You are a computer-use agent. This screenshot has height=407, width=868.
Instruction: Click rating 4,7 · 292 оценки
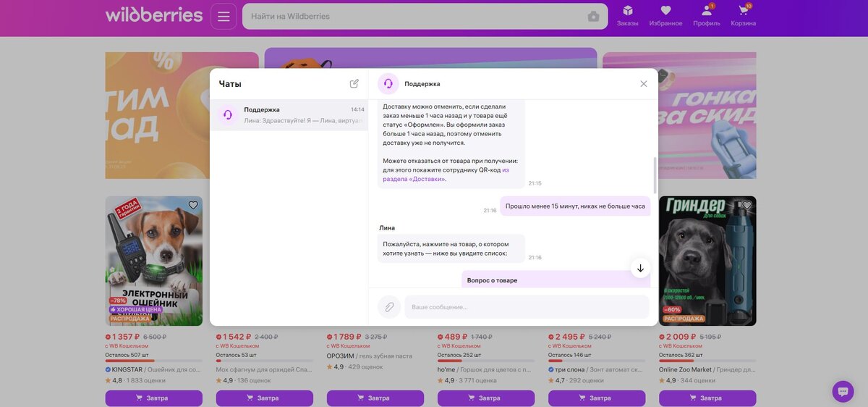pyautogui.click(x=574, y=380)
